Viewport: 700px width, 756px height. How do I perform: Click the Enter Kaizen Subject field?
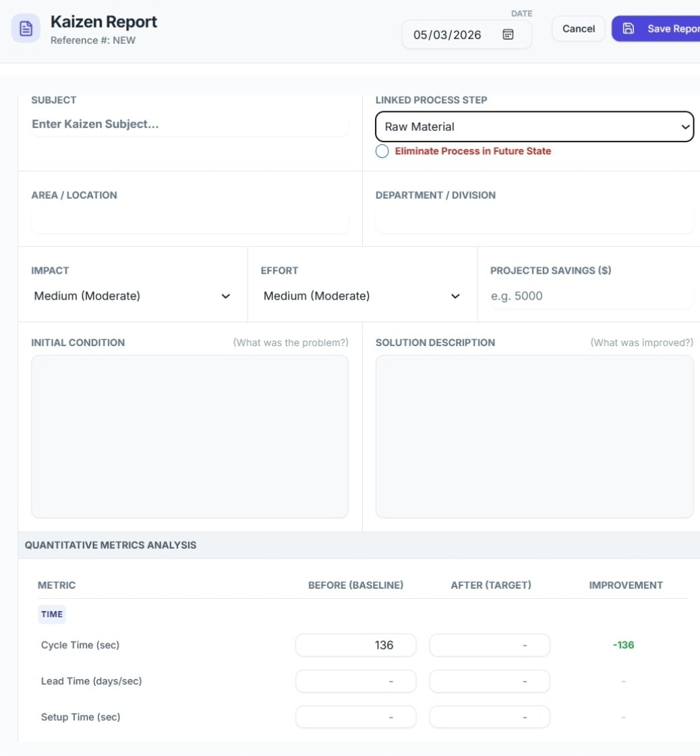pyautogui.click(x=190, y=124)
